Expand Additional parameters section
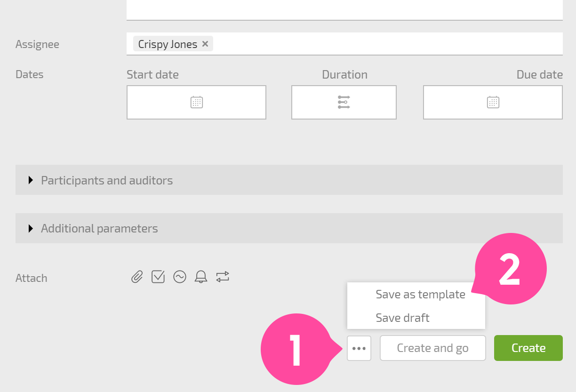576x392 pixels. coord(289,228)
